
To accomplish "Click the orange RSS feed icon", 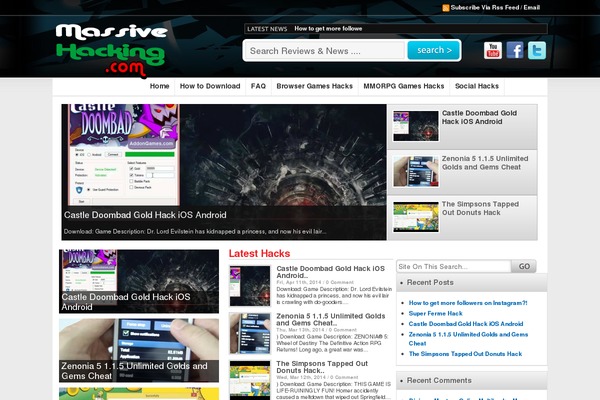I will point(446,8).
